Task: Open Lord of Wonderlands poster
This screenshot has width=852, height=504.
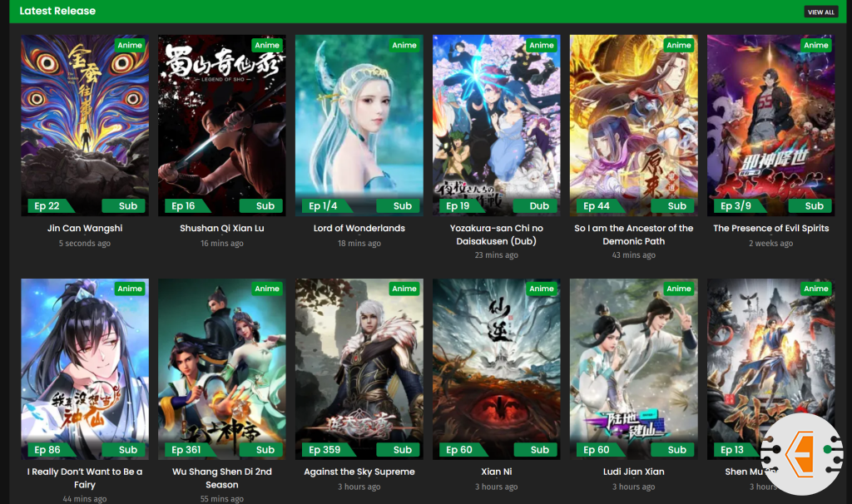Action: click(359, 126)
